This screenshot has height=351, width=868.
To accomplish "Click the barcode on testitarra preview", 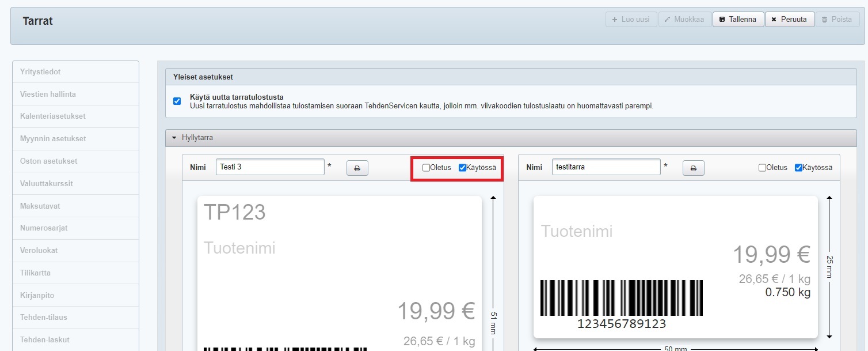I will point(622,298).
